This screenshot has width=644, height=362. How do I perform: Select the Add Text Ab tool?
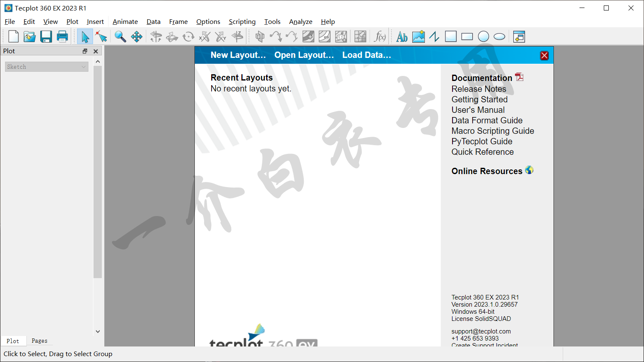point(402,37)
